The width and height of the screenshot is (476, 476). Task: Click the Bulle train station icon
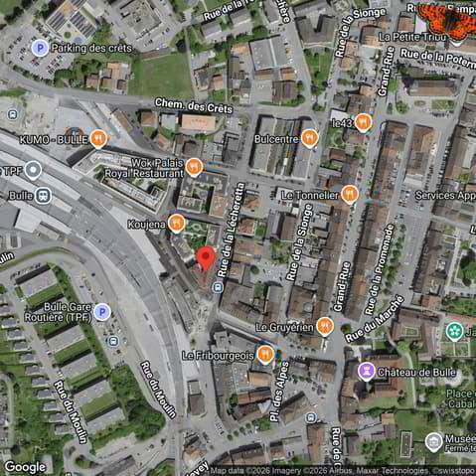pyautogui.click(x=44, y=196)
